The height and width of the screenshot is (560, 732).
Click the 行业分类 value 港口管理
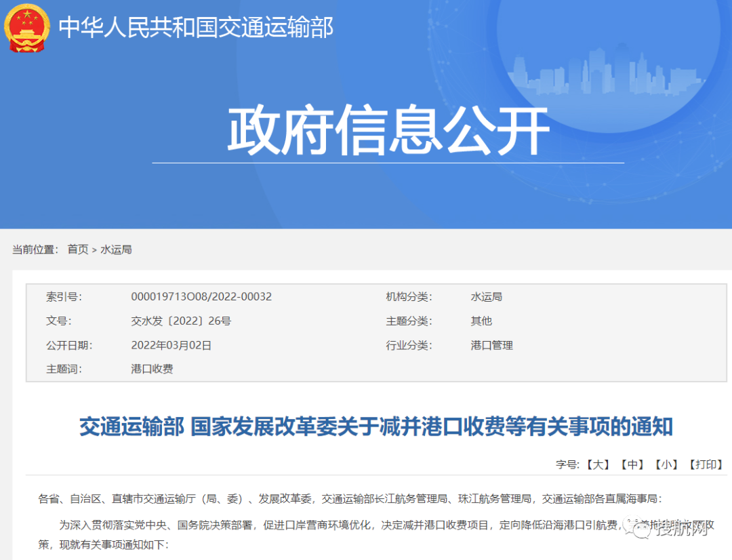click(x=492, y=345)
